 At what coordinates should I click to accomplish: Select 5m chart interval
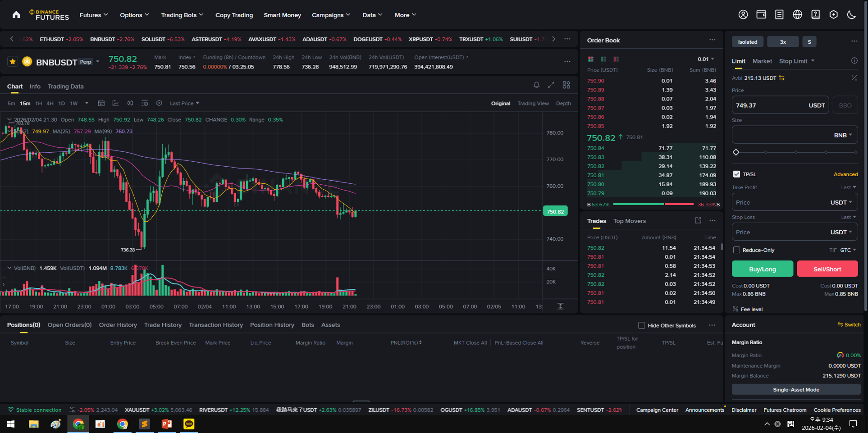(11, 104)
